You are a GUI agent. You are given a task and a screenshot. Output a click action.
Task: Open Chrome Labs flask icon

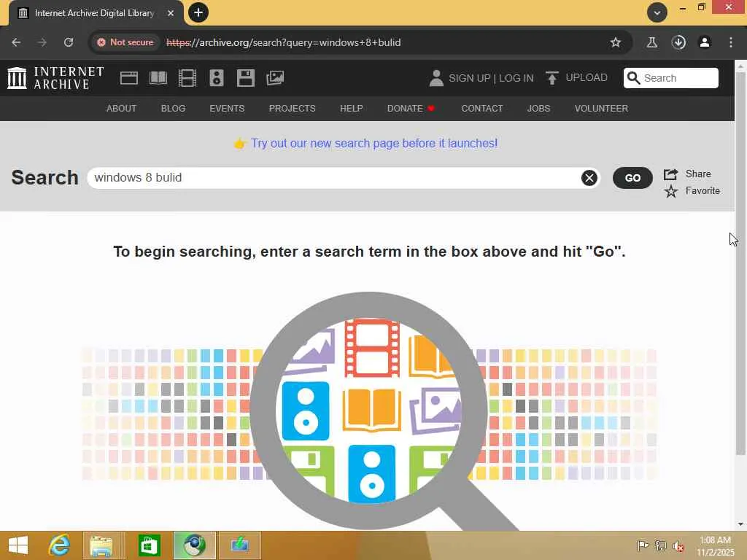pos(651,42)
